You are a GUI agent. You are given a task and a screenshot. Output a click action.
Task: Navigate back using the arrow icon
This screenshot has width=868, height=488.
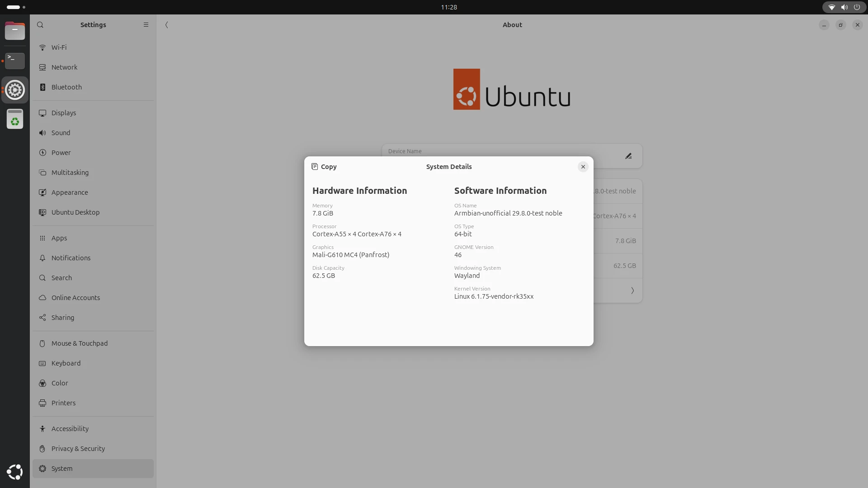[167, 25]
